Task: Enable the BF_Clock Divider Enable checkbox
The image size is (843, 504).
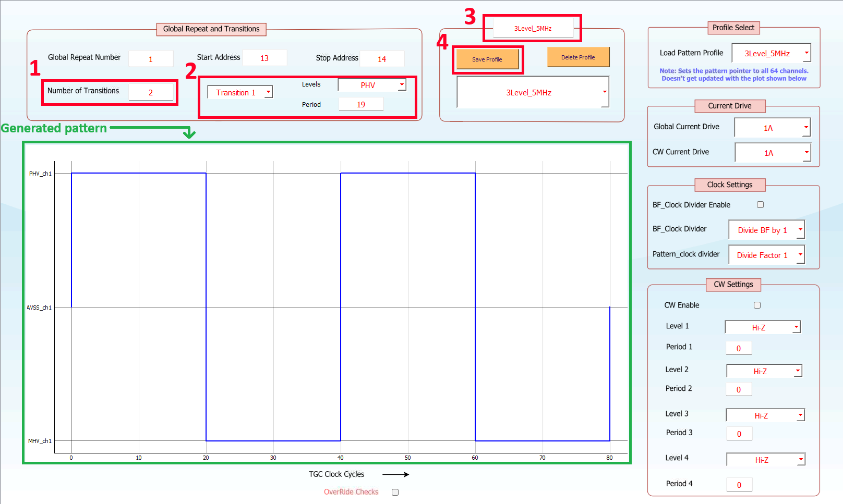Action: pyautogui.click(x=760, y=205)
